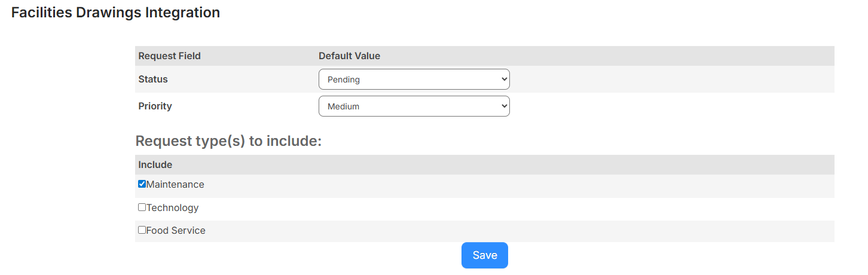Click the Facilities Drawings Integration page title
The image size is (868, 275).
click(x=115, y=13)
